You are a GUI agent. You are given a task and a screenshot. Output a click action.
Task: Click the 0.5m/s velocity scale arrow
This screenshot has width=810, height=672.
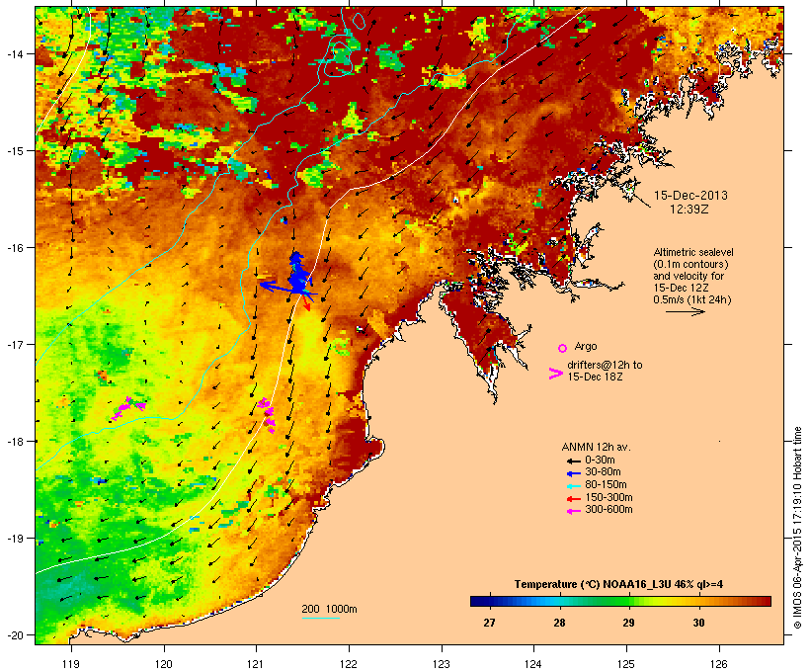point(685,311)
